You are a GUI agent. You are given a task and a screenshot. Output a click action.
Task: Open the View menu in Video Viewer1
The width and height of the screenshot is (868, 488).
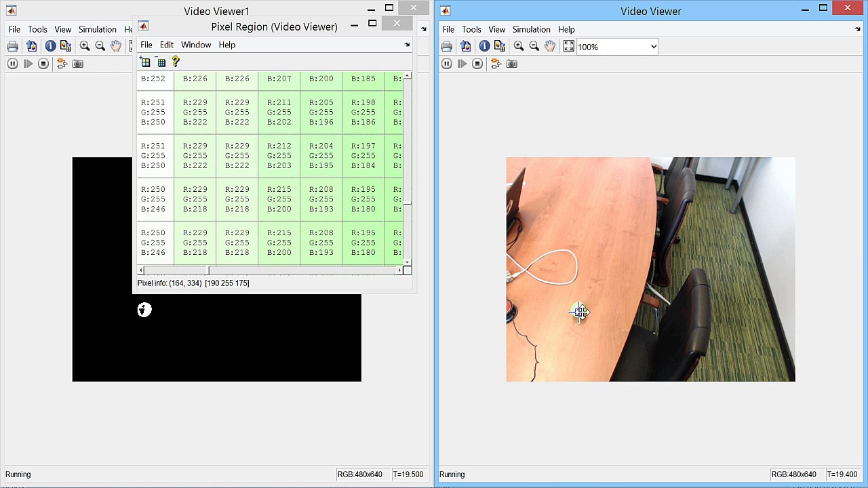tap(63, 29)
